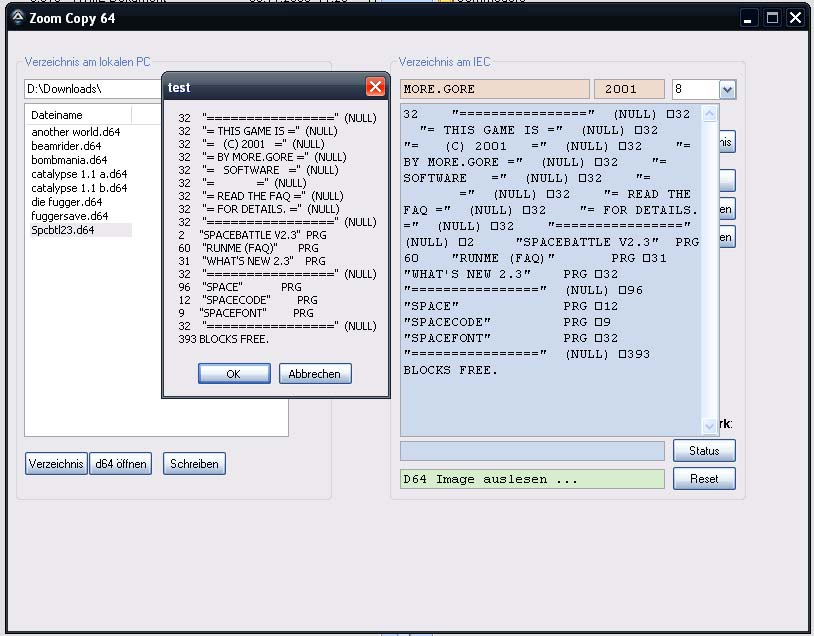This screenshot has height=636, width=814.
Task: Click the Reset button
Action: 704,479
